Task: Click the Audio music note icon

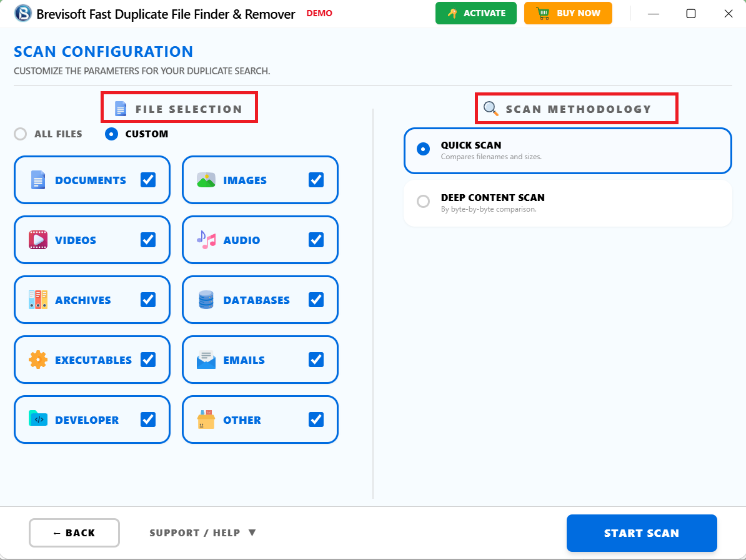Action: click(x=206, y=240)
